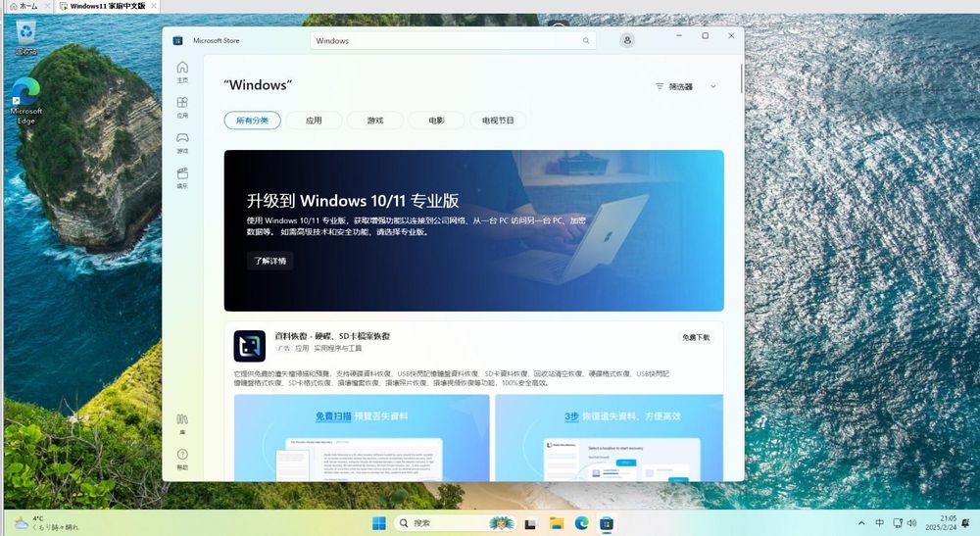Image resolution: width=980 pixels, height=536 pixels.
Task: Close the ホーム tab
Action: (x=47, y=6)
